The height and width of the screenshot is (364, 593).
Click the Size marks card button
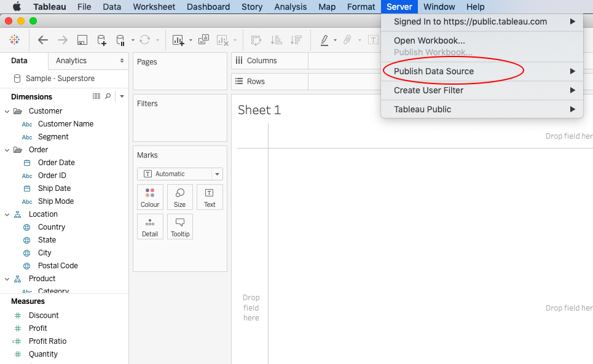(179, 197)
